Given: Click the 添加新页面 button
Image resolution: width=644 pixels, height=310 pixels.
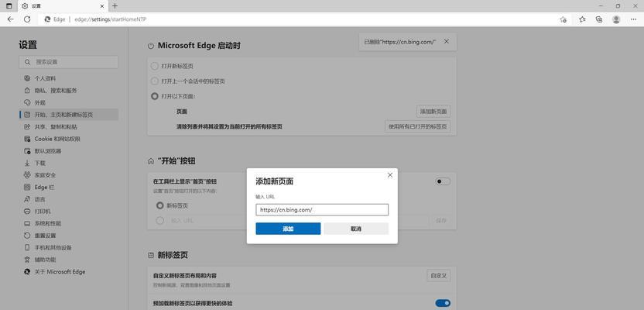Looking at the screenshot, I should pyautogui.click(x=433, y=112).
